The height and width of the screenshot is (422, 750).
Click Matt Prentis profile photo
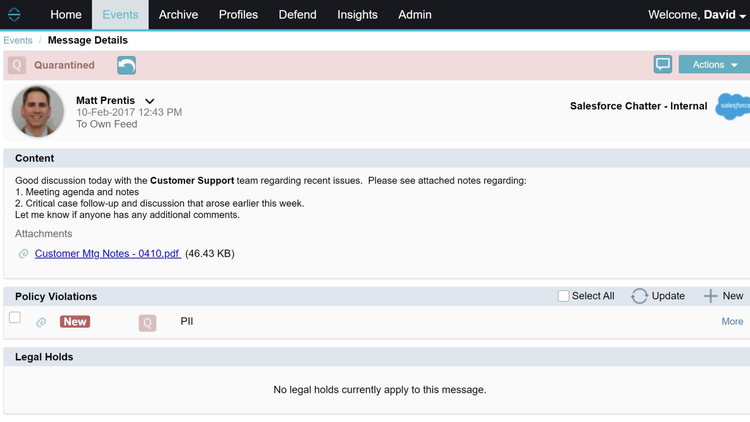point(38,110)
